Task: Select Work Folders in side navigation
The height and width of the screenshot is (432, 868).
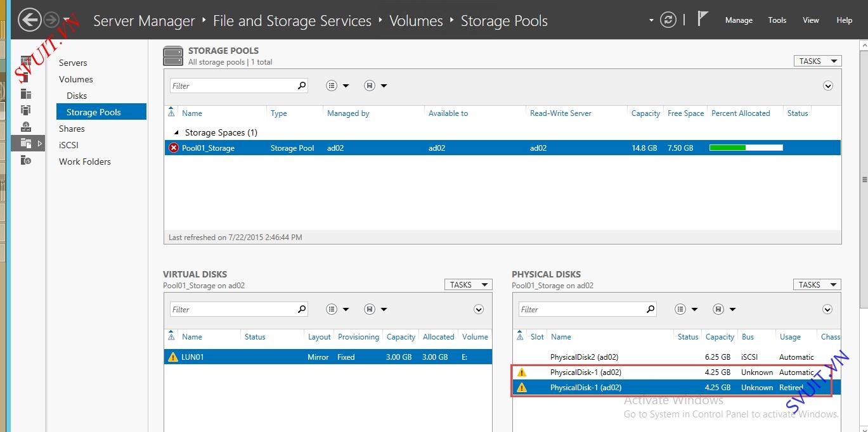Action: pos(85,162)
